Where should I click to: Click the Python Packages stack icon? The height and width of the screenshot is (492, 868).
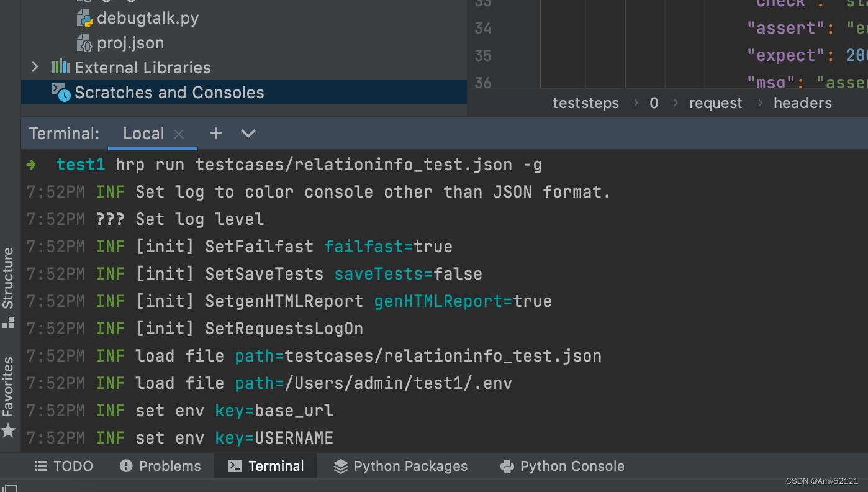(341, 466)
